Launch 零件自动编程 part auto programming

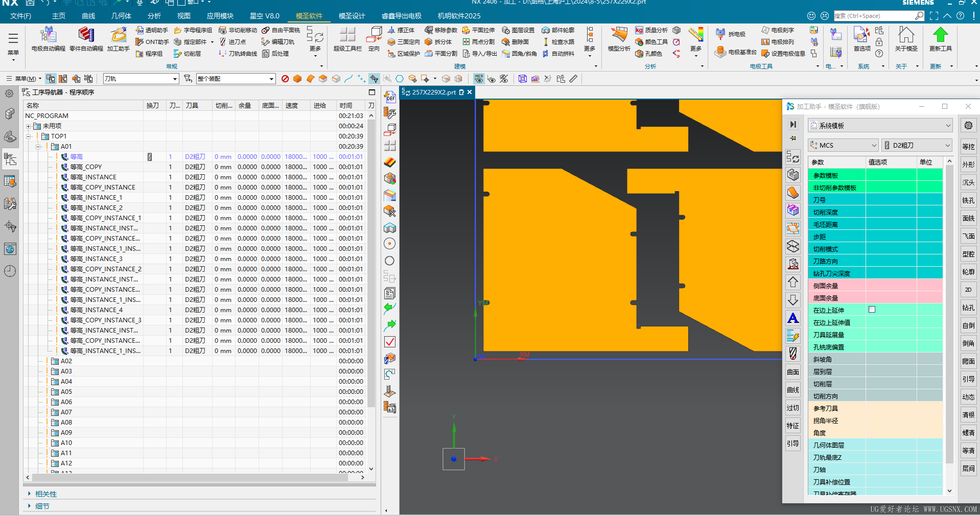click(x=86, y=39)
